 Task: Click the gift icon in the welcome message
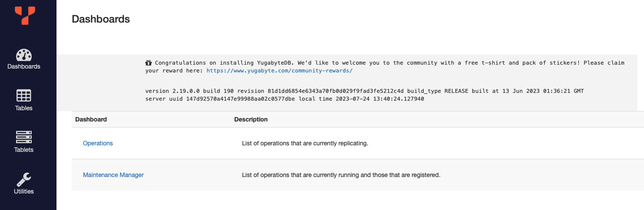[148, 63]
